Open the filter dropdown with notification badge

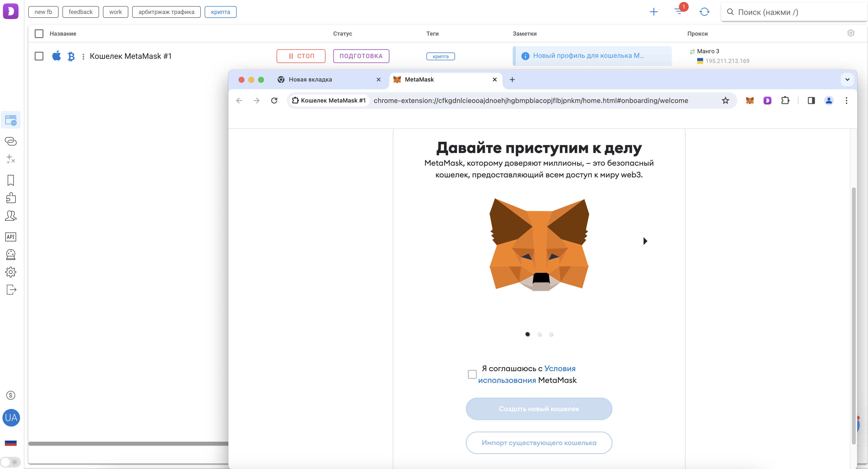tap(679, 11)
